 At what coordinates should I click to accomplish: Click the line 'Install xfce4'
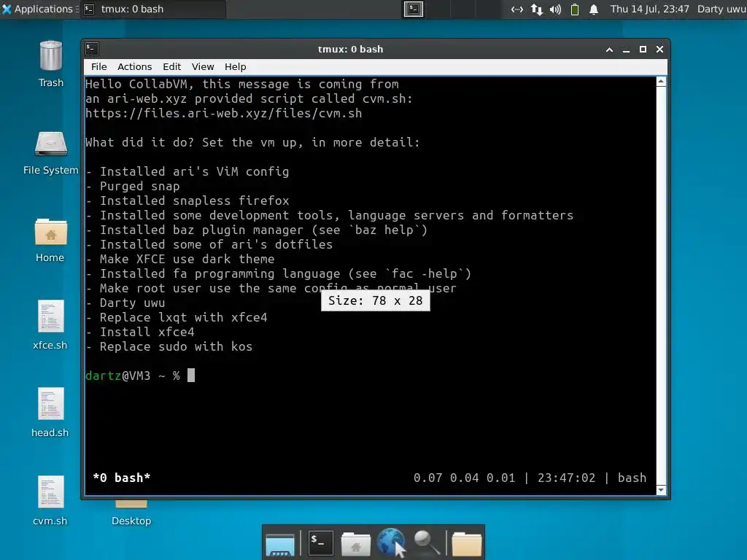[x=140, y=332]
